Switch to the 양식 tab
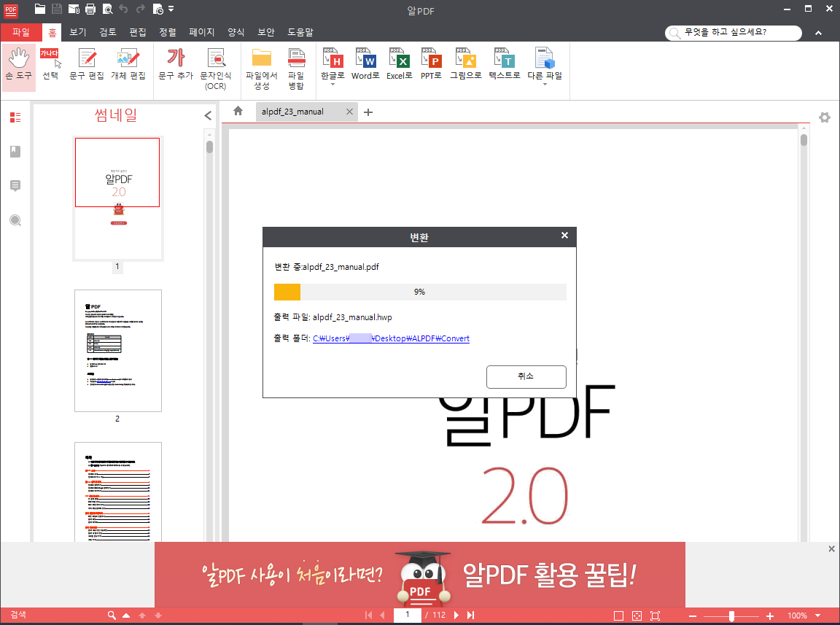The image size is (840, 625). click(236, 32)
